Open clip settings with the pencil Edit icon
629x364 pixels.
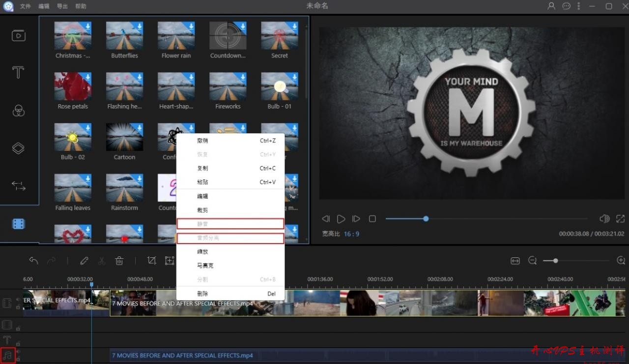tap(84, 261)
